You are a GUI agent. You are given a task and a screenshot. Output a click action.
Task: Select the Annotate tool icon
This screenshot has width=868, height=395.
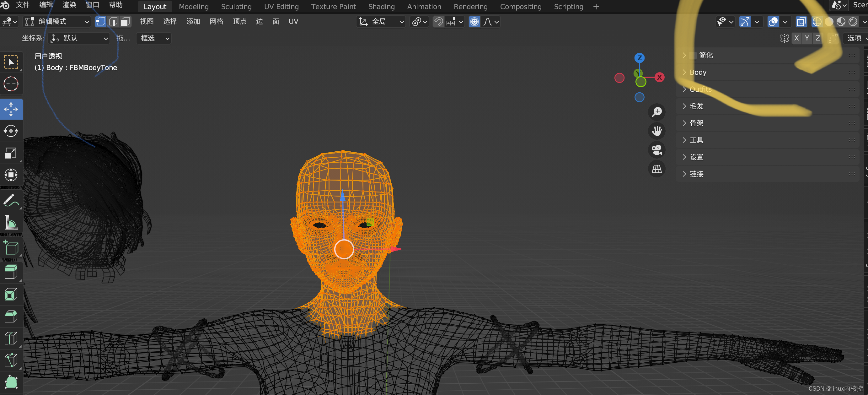pos(12,201)
